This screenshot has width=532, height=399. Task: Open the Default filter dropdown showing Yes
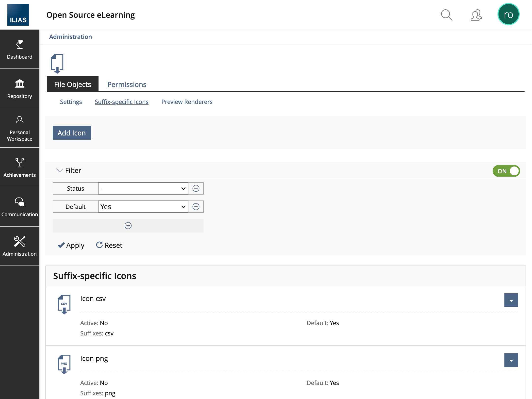click(143, 207)
